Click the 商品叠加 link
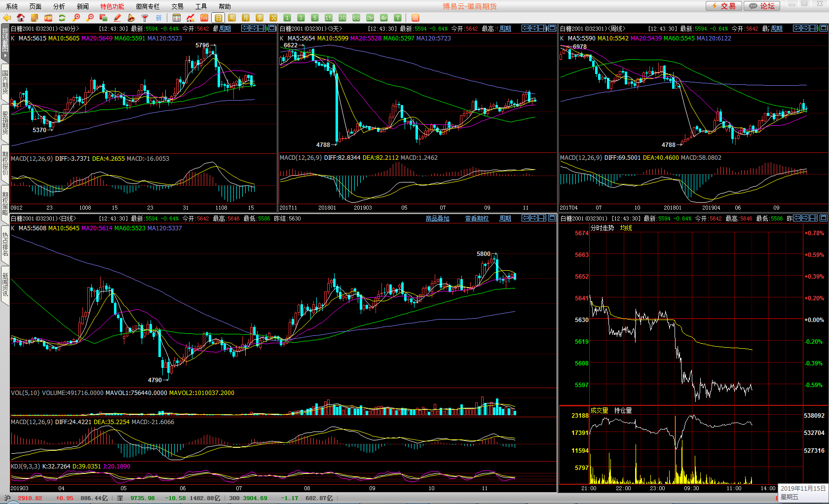Screen dimensions: 829x504 438,218
